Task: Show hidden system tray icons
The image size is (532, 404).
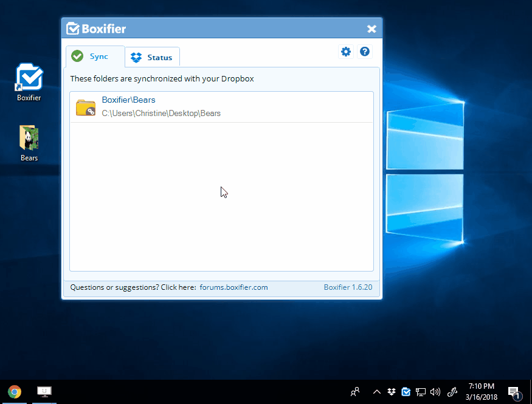Action: [376, 392]
